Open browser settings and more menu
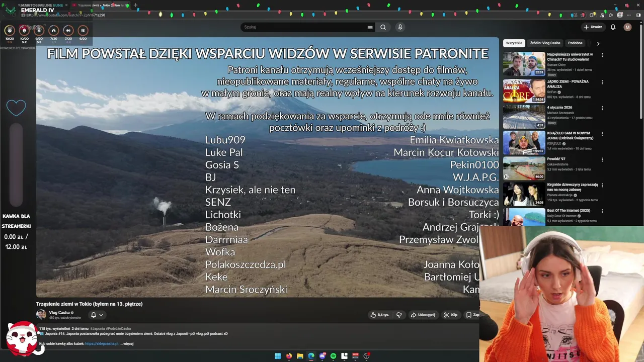This screenshot has width=644, height=362. 629,15
